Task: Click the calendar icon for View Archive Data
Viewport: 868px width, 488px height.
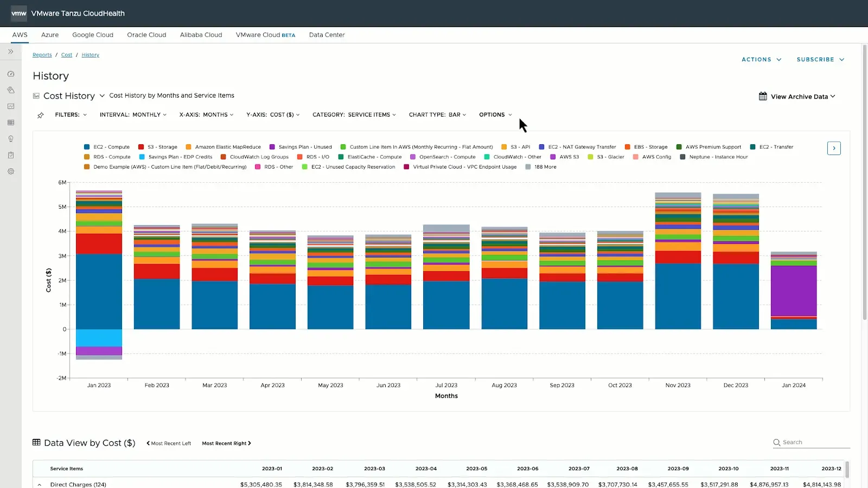Action: point(763,97)
